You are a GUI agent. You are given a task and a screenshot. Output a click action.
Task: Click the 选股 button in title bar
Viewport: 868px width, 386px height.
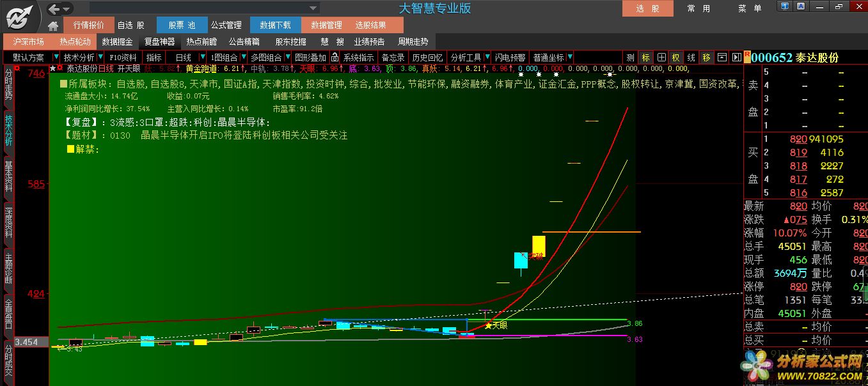click(647, 8)
